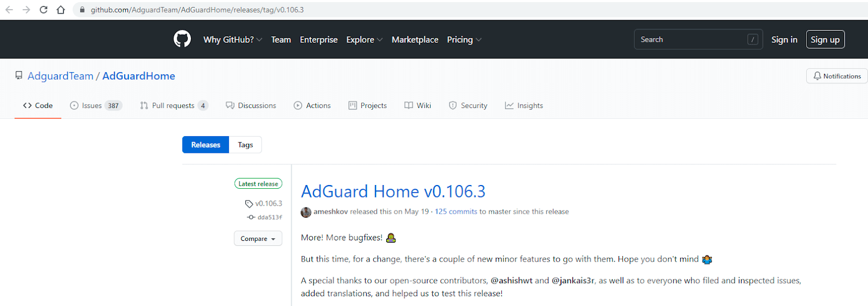Open the Team menu item
This screenshot has width=868, height=306.
tap(281, 40)
